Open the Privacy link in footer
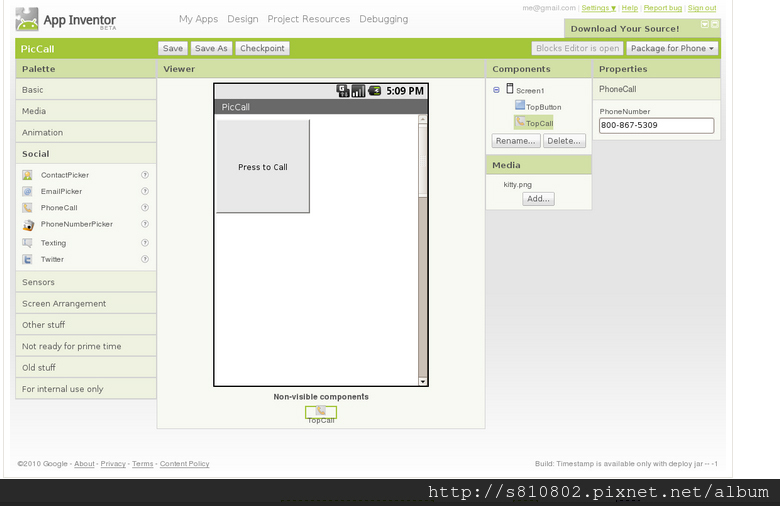 (x=113, y=464)
